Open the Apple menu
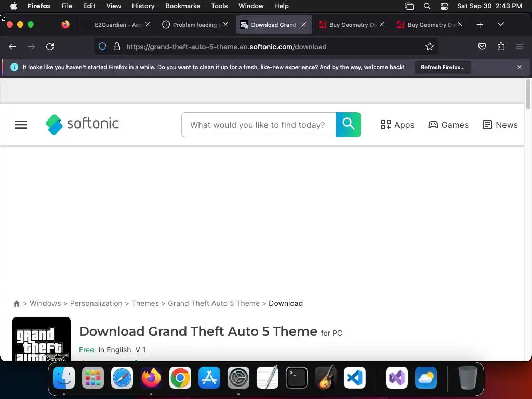This screenshot has height=399, width=532. [14, 6]
